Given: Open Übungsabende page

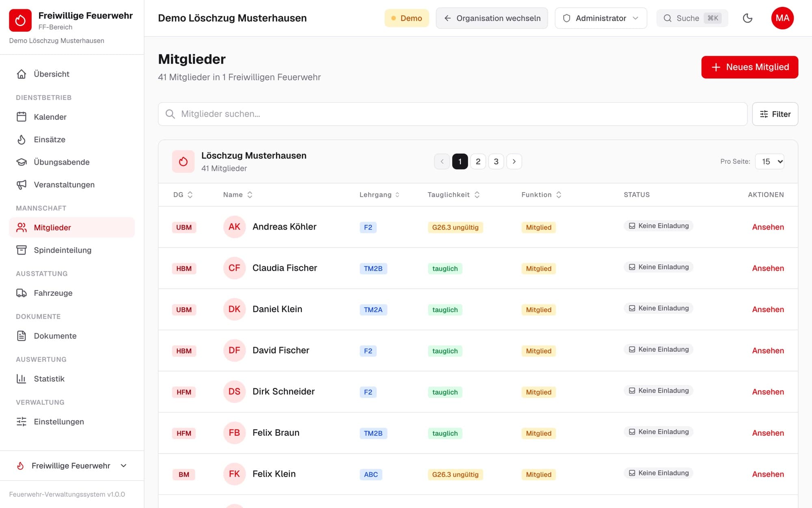Looking at the screenshot, I should coord(72,162).
